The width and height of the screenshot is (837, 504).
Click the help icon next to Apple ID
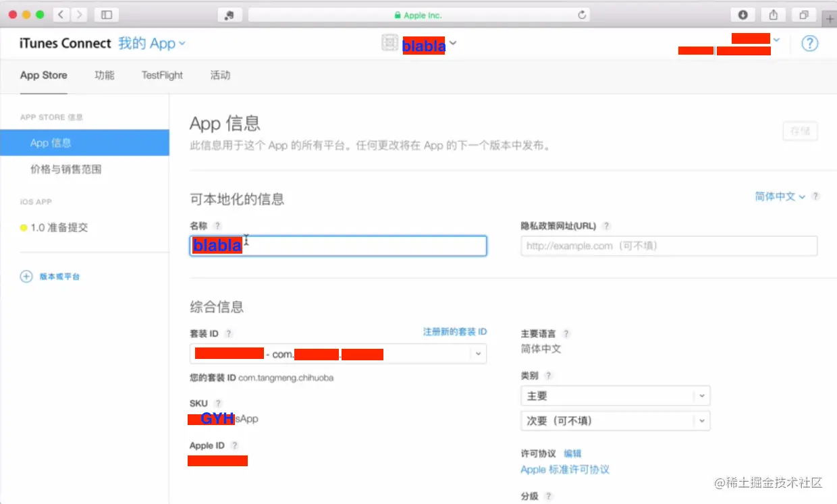pyautogui.click(x=234, y=445)
